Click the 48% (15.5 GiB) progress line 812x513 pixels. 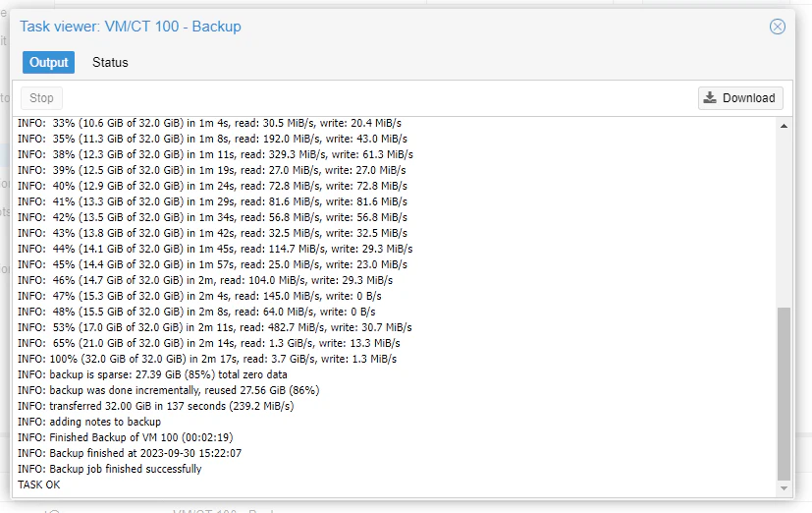196,312
